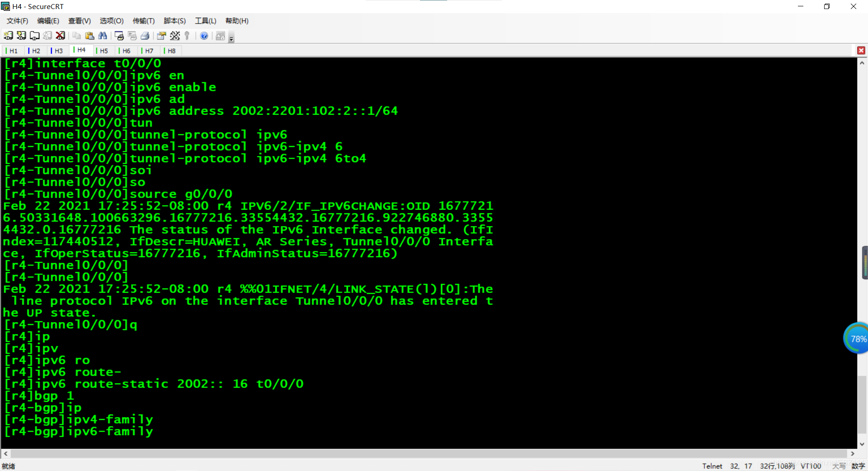Open the 选项(O) menu
This screenshot has width=868, height=471.
(111, 21)
